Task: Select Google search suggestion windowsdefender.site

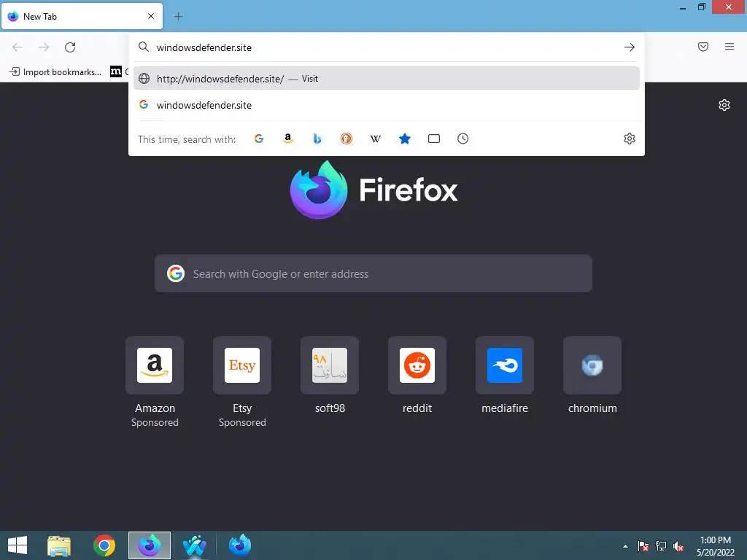Action: click(387, 105)
